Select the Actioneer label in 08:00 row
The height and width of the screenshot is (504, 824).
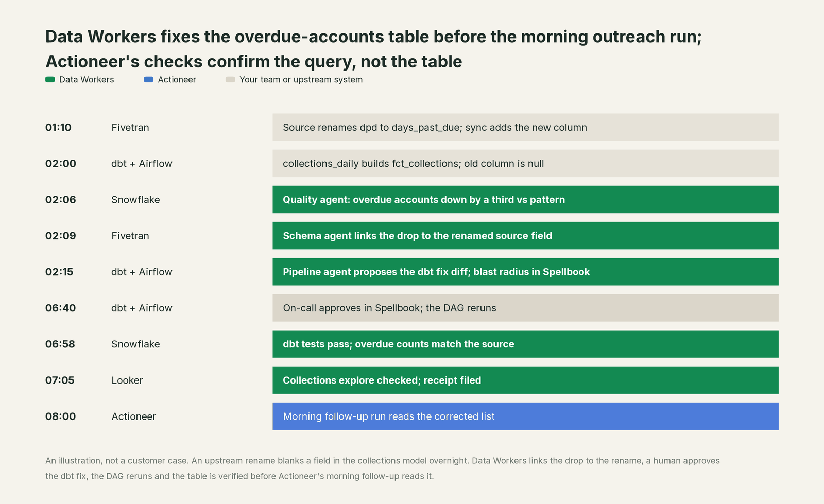(133, 416)
